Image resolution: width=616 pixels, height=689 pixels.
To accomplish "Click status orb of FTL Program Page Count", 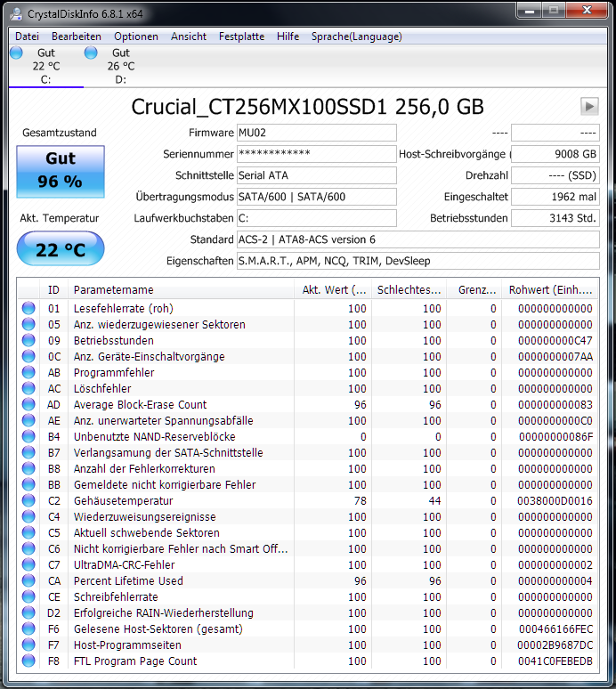I will pyautogui.click(x=28, y=661).
